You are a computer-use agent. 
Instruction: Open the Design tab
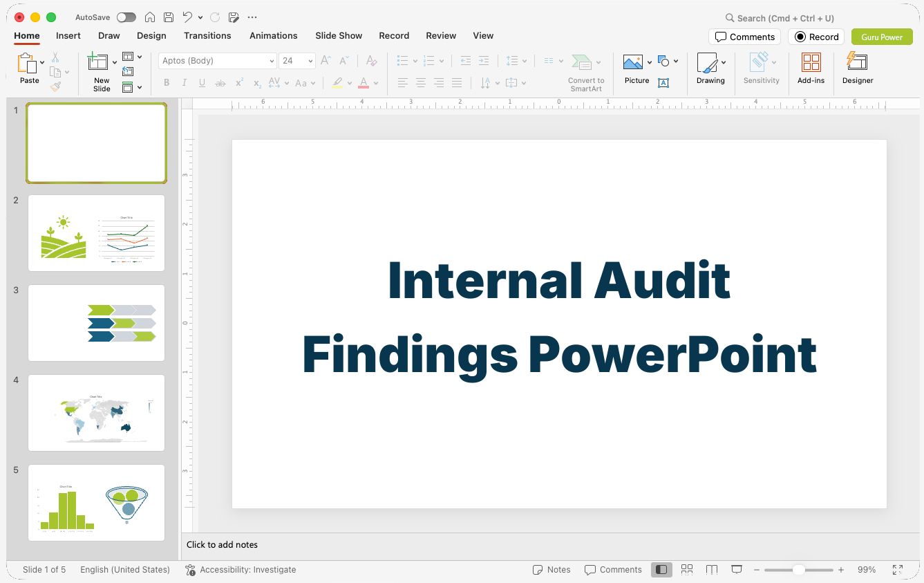click(151, 35)
